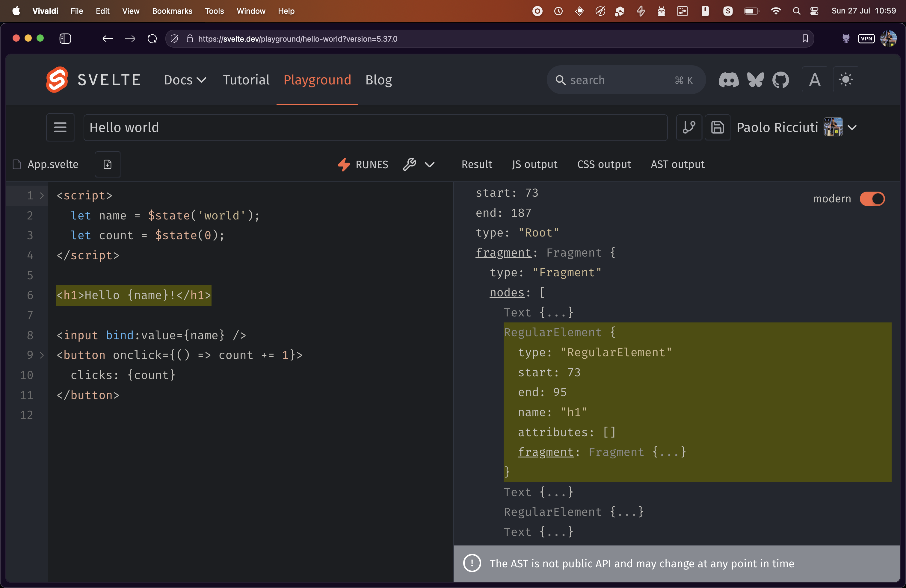The image size is (906, 588).
Task: Collapse the root fragment key
Action: tap(503, 253)
